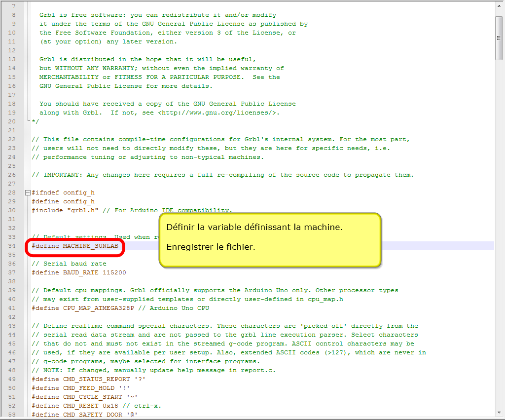Select line number 28 in the margin
Image resolution: width=505 pixels, height=420 pixels.
coord(12,192)
